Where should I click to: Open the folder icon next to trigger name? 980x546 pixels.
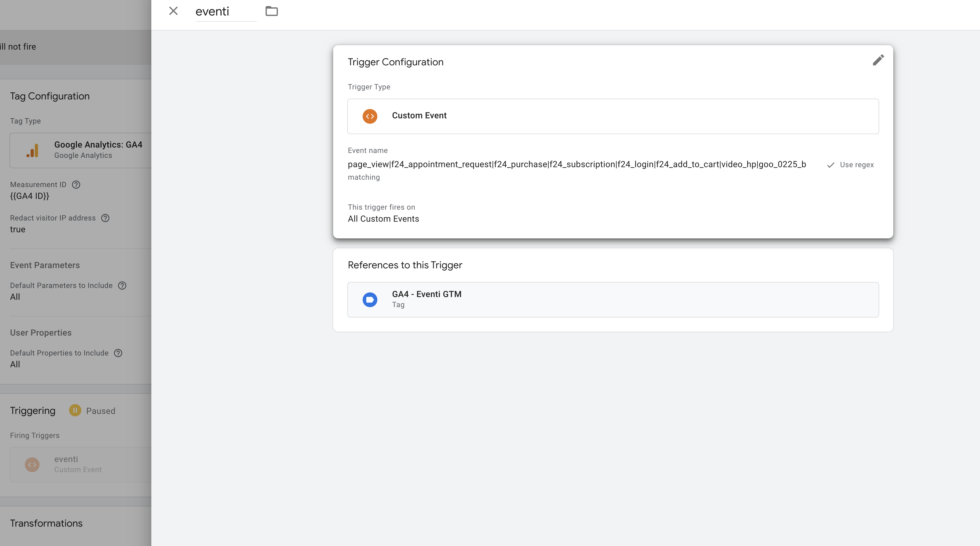tap(272, 11)
